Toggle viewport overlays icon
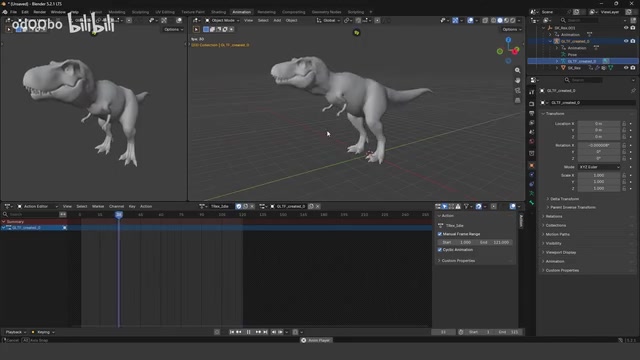This screenshot has height=360, width=640. pos(470,20)
